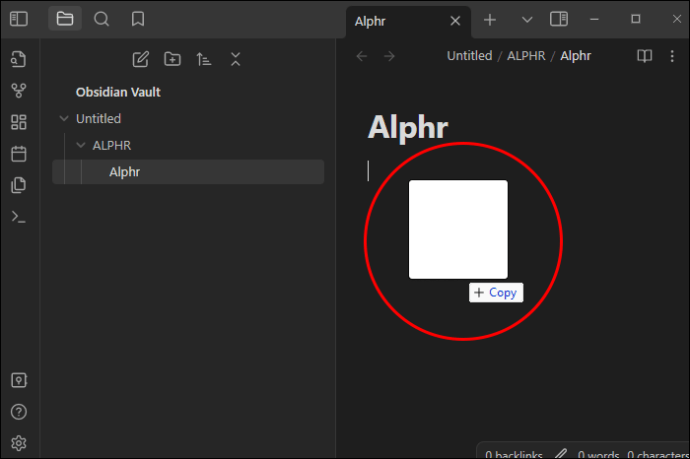Click the Untitled folder name
690x459 pixels.
click(98, 119)
